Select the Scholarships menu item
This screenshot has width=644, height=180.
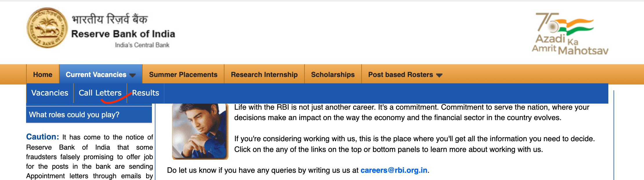333,74
